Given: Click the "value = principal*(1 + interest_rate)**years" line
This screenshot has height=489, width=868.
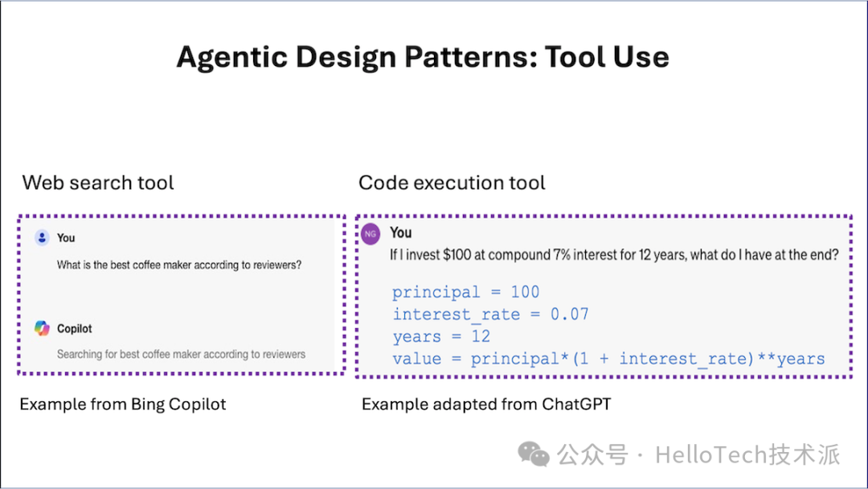Looking at the screenshot, I should click(x=608, y=359).
